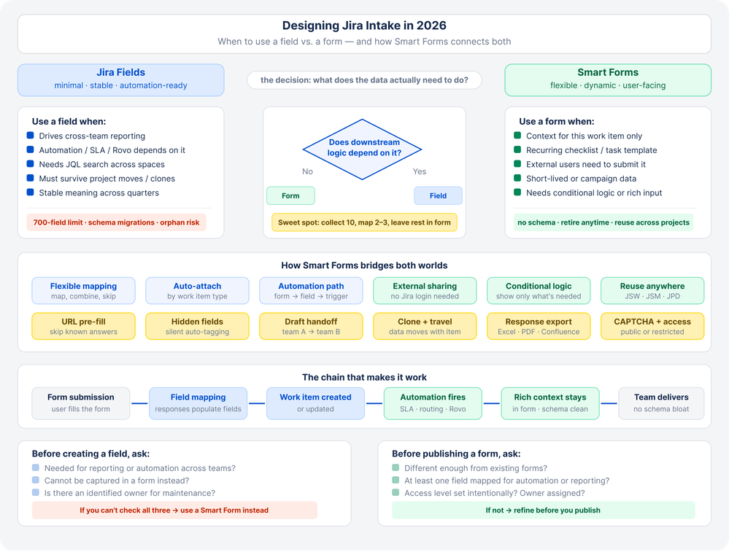Click the 'use a Smart Form instead' red banner
Screen dimensions: 729x560
[x=174, y=510]
